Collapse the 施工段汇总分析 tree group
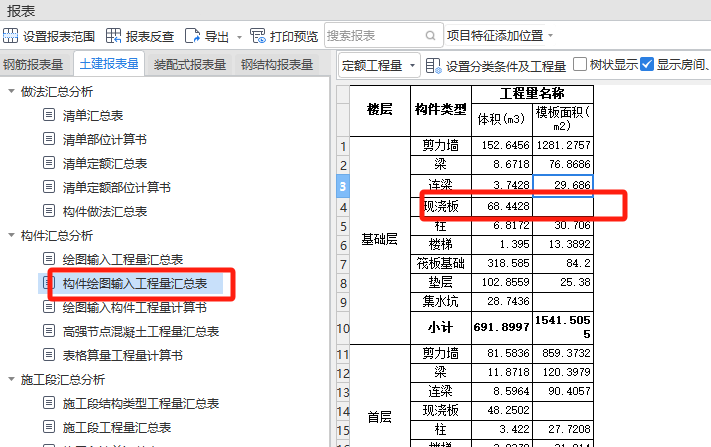This screenshot has height=447, width=711. click(x=11, y=379)
